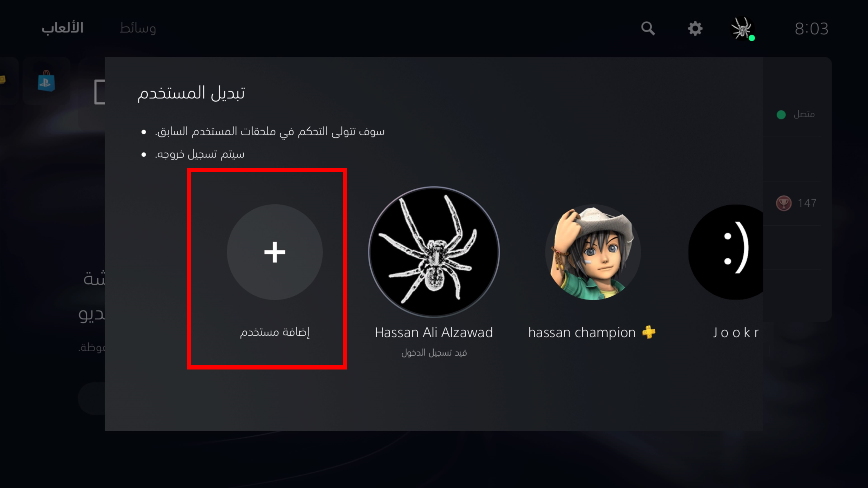This screenshot has width=868, height=488.
Task: Click the PS Plus badge beside hassan champion
Action: (649, 332)
